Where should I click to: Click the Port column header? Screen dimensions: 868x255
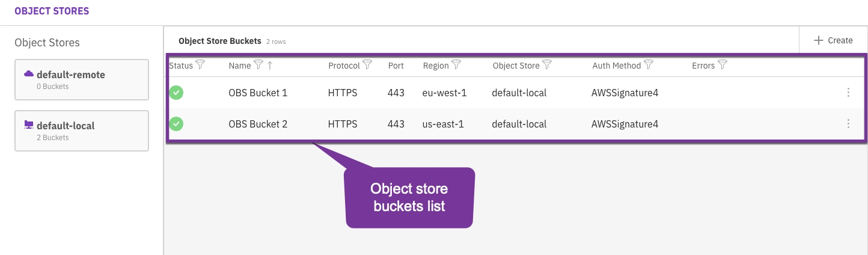click(x=396, y=66)
